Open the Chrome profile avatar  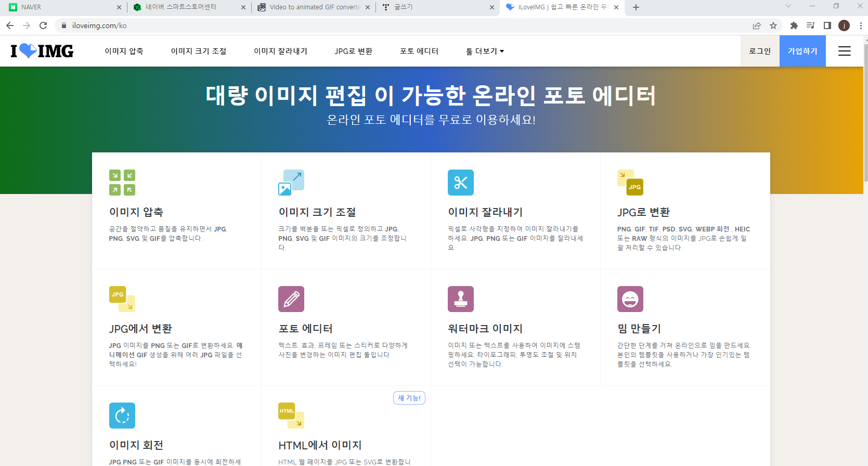pyautogui.click(x=844, y=25)
